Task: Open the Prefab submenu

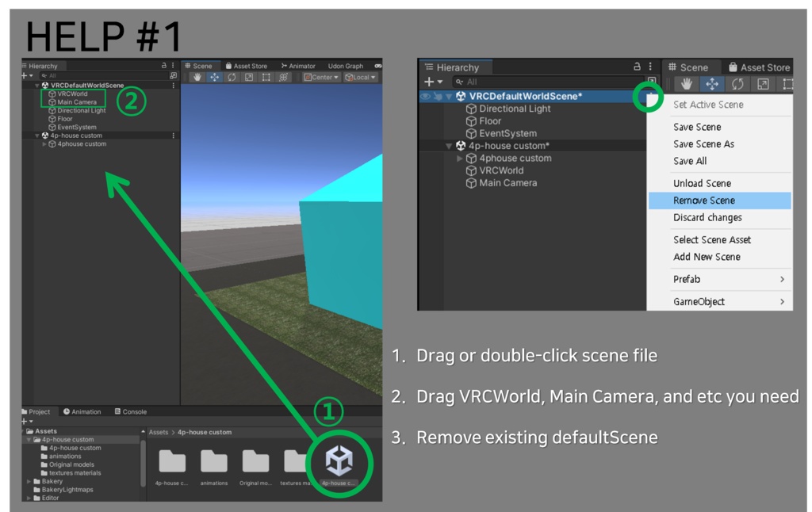Action: click(720, 279)
